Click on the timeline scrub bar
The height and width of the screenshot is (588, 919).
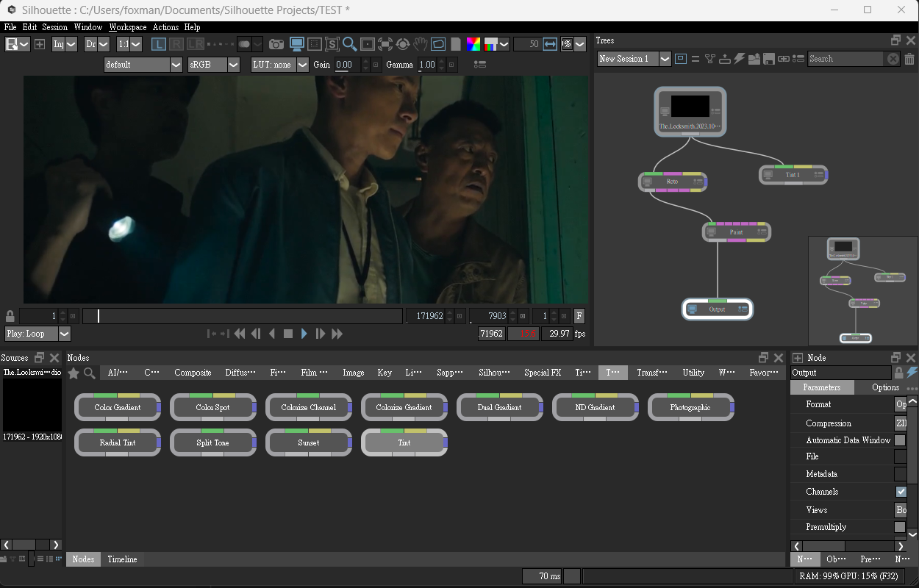click(243, 316)
